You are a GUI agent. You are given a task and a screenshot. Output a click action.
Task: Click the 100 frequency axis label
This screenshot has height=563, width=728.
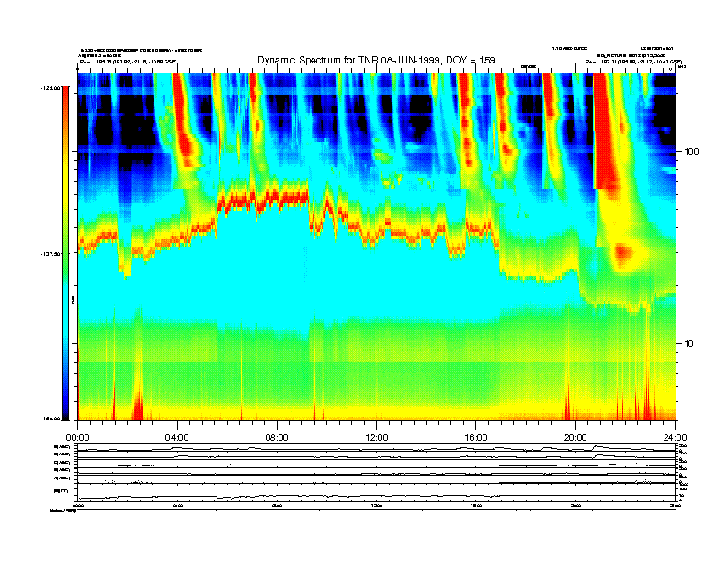coord(691,152)
